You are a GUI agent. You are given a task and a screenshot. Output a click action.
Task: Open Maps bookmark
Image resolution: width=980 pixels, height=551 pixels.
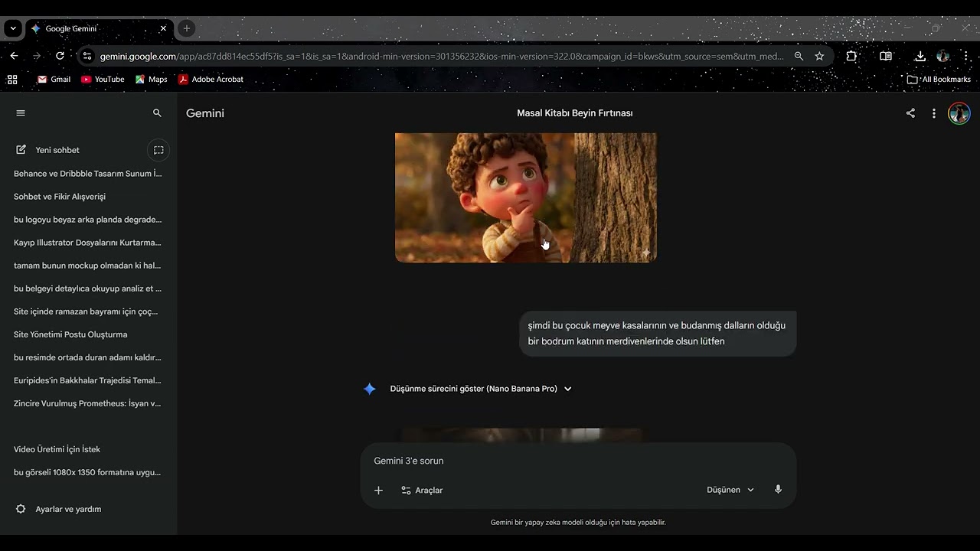click(x=151, y=80)
